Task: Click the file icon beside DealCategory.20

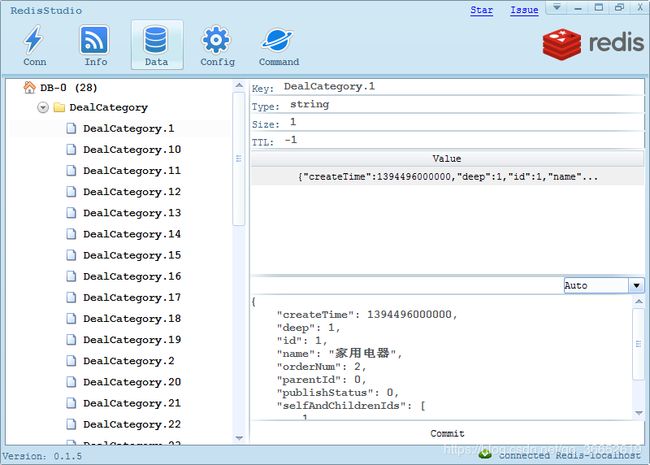Action: [71, 382]
